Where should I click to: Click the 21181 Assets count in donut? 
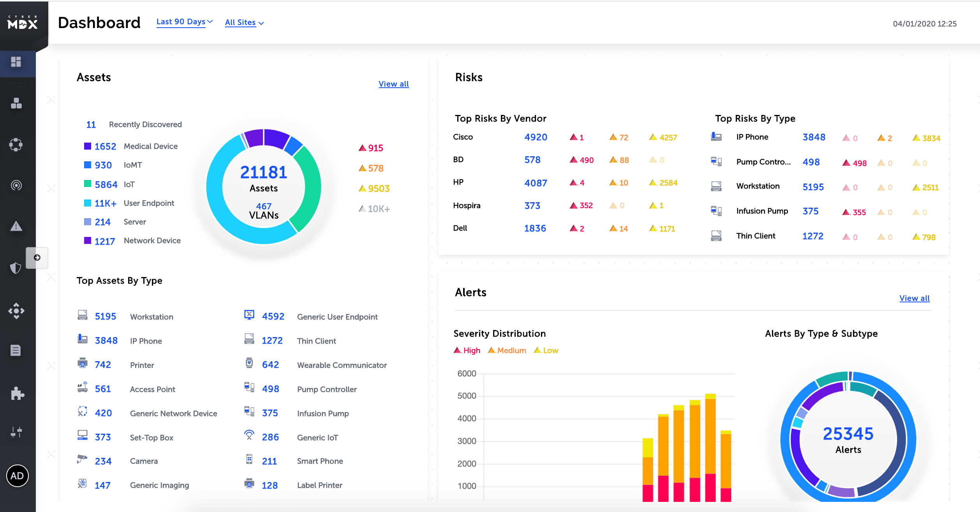click(264, 173)
